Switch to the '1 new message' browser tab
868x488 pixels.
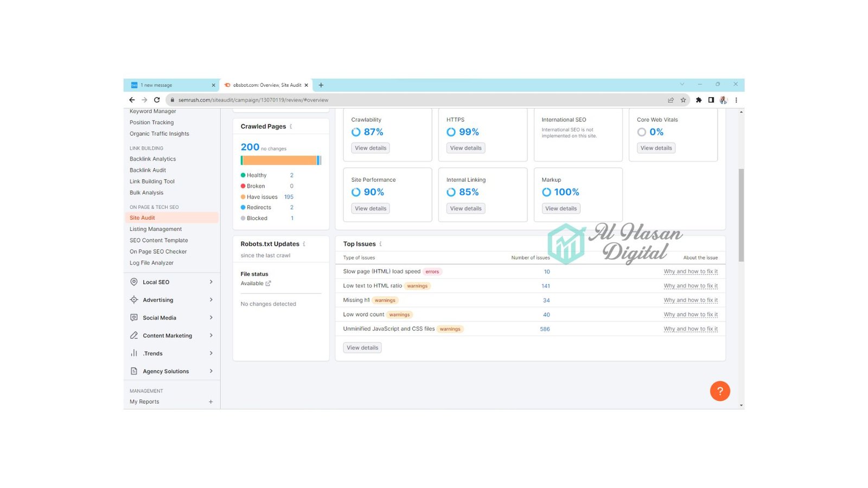171,85
